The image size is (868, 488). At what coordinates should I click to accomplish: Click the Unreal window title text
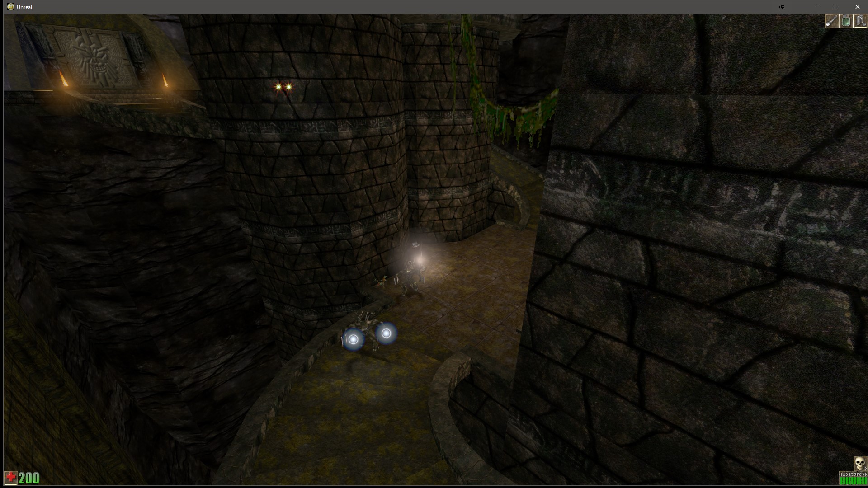click(24, 7)
